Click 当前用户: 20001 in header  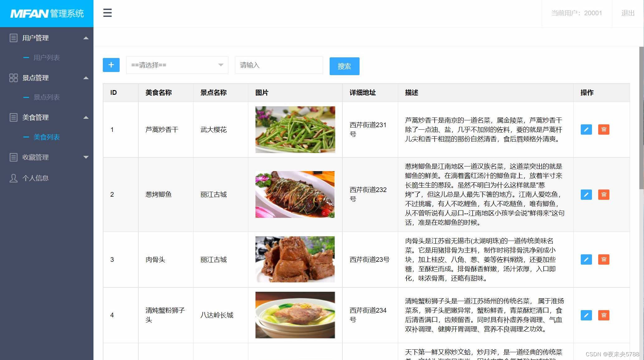coord(576,13)
